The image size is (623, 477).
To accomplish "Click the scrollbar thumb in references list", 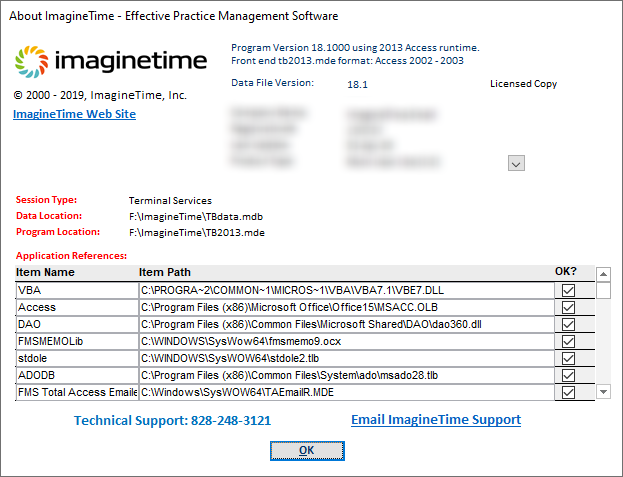I will (x=603, y=290).
